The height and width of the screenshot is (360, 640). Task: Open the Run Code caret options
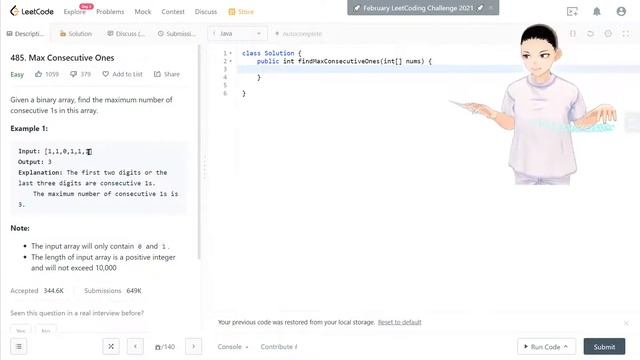tap(566, 347)
